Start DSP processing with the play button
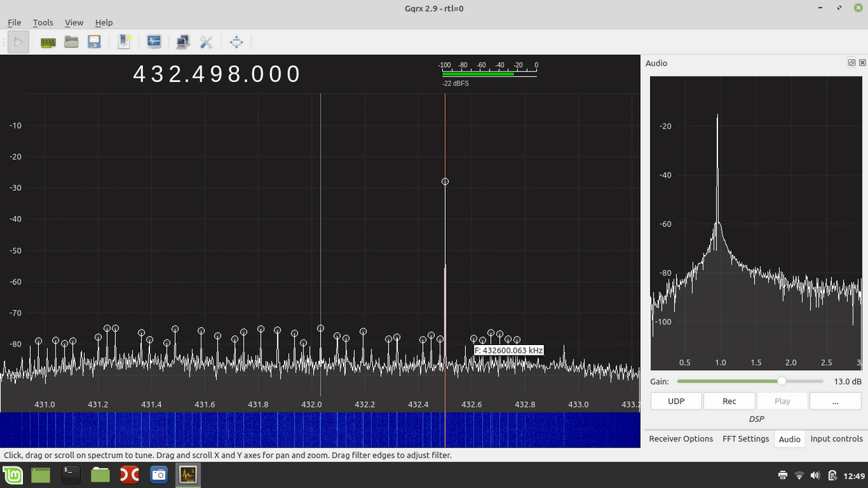The height and width of the screenshot is (488, 868). pos(17,42)
